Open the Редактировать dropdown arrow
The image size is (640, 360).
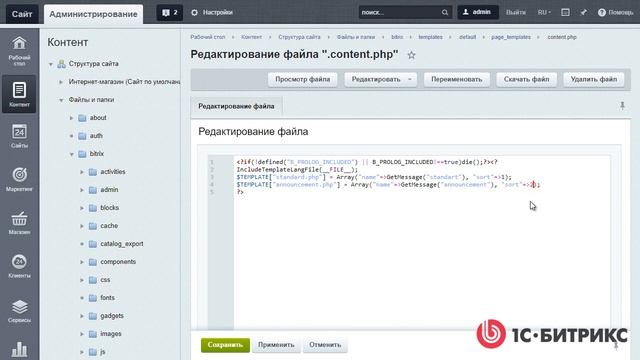(410, 79)
